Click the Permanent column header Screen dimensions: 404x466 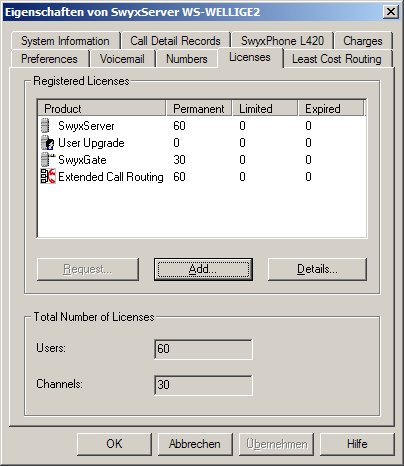199,109
